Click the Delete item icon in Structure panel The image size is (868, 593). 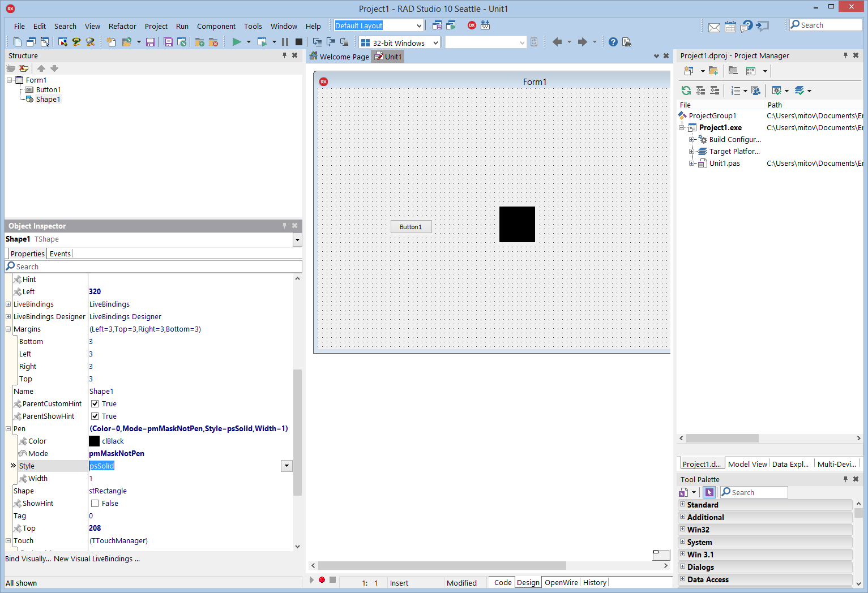click(24, 68)
